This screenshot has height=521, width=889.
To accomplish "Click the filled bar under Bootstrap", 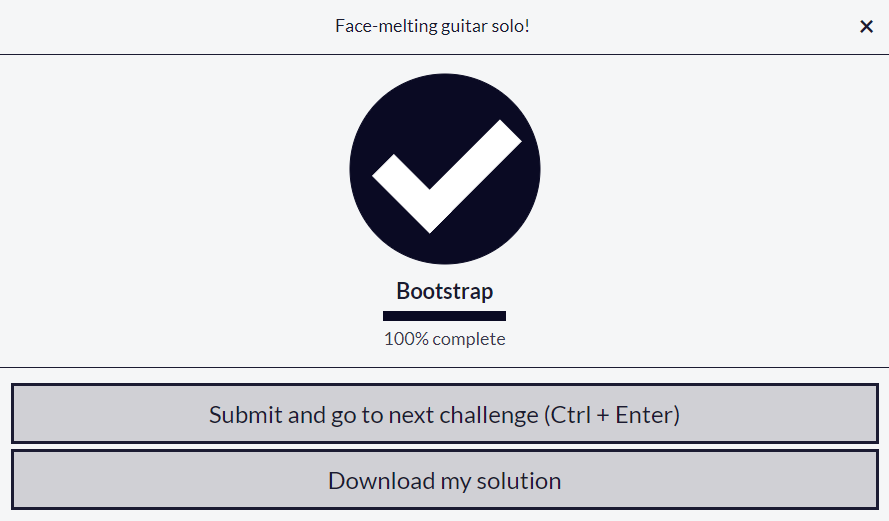I will (444, 316).
